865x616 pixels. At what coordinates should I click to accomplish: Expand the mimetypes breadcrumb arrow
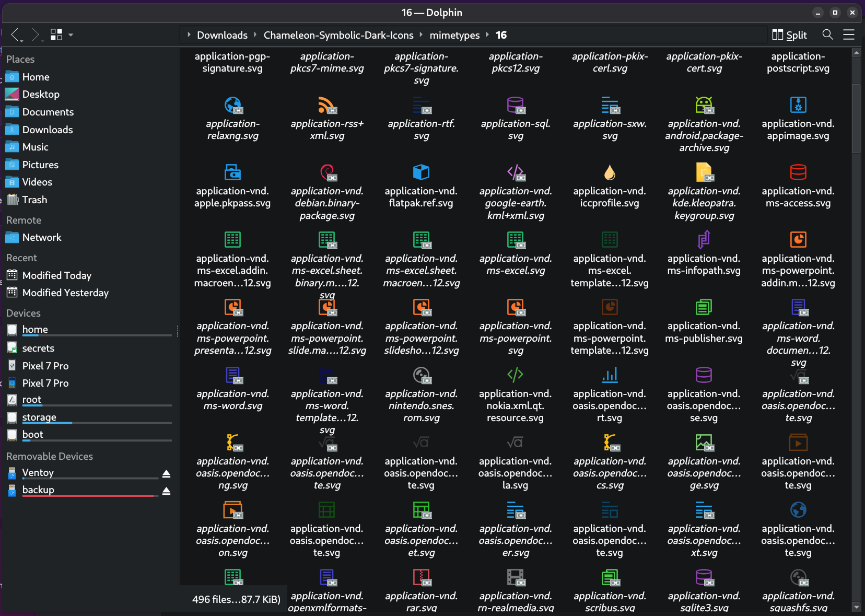487,34
